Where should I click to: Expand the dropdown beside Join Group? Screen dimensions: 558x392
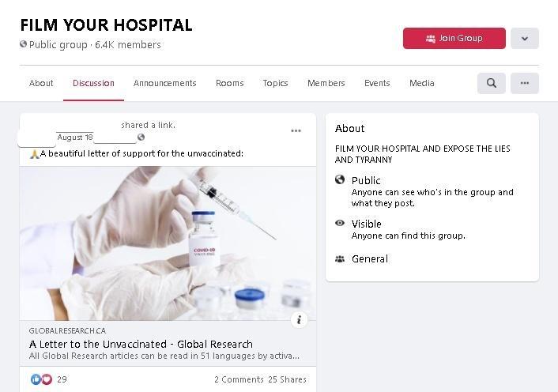tap(525, 38)
